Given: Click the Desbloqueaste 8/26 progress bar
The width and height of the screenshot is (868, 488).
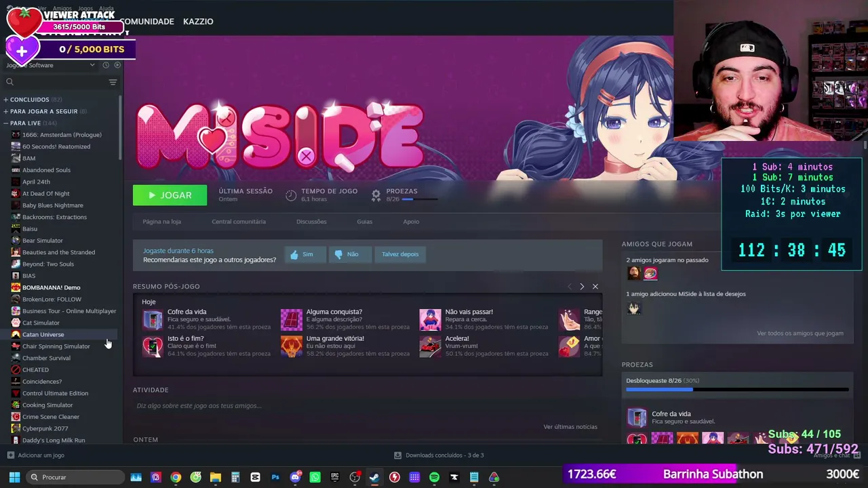Looking at the screenshot, I should (737, 390).
